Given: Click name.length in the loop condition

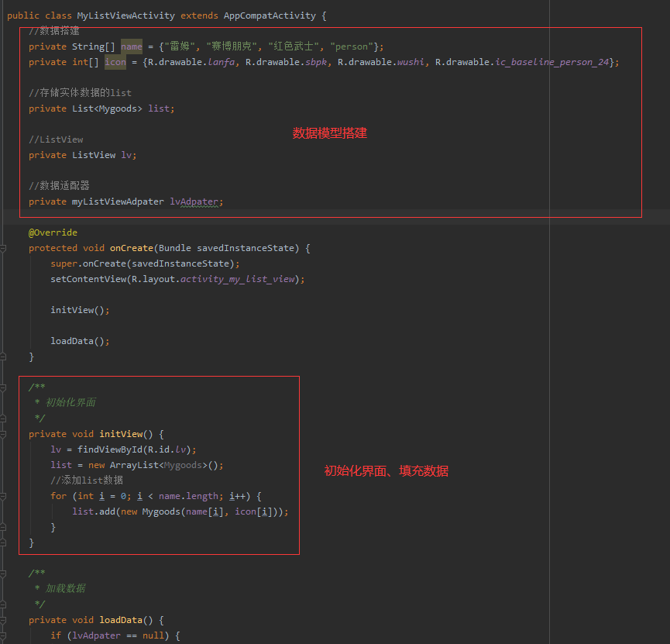Looking at the screenshot, I should point(188,496).
